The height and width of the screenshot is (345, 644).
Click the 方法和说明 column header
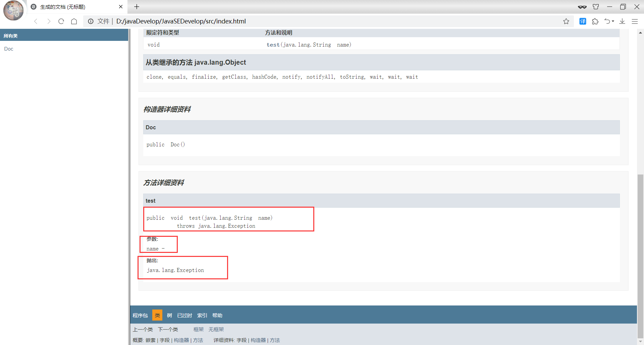tap(279, 33)
